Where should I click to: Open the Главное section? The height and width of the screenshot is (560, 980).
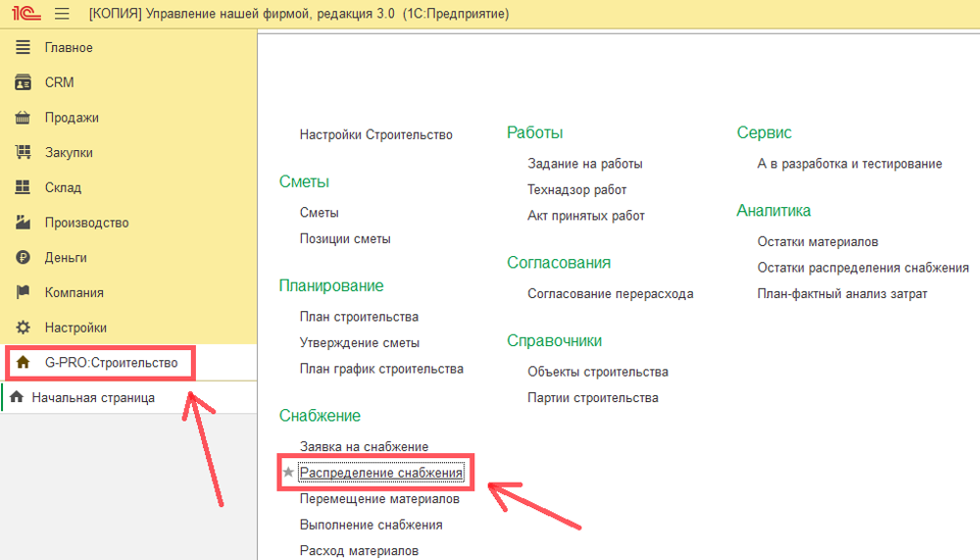pos(69,48)
